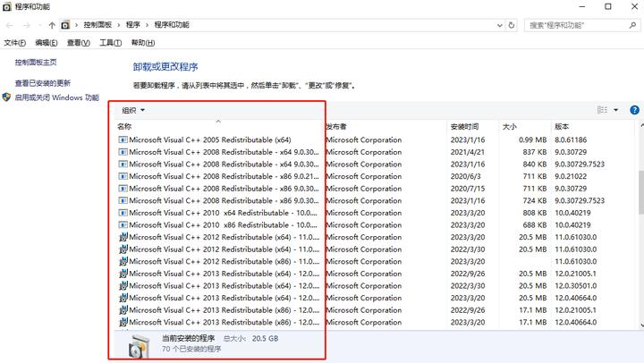Go up one folder level

(x=52, y=25)
